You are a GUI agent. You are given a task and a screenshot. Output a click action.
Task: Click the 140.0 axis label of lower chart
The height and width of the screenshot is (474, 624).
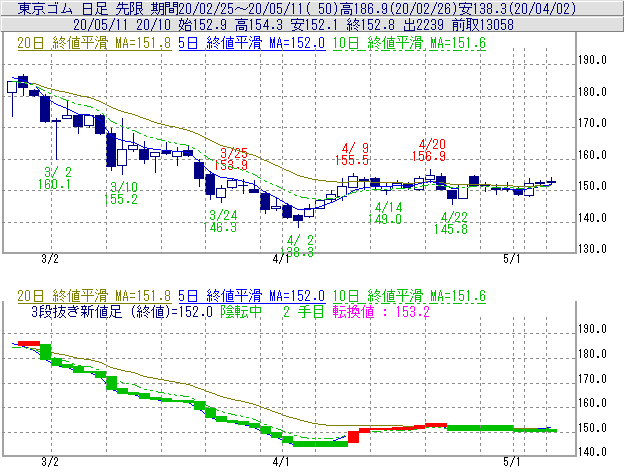click(593, 452)
